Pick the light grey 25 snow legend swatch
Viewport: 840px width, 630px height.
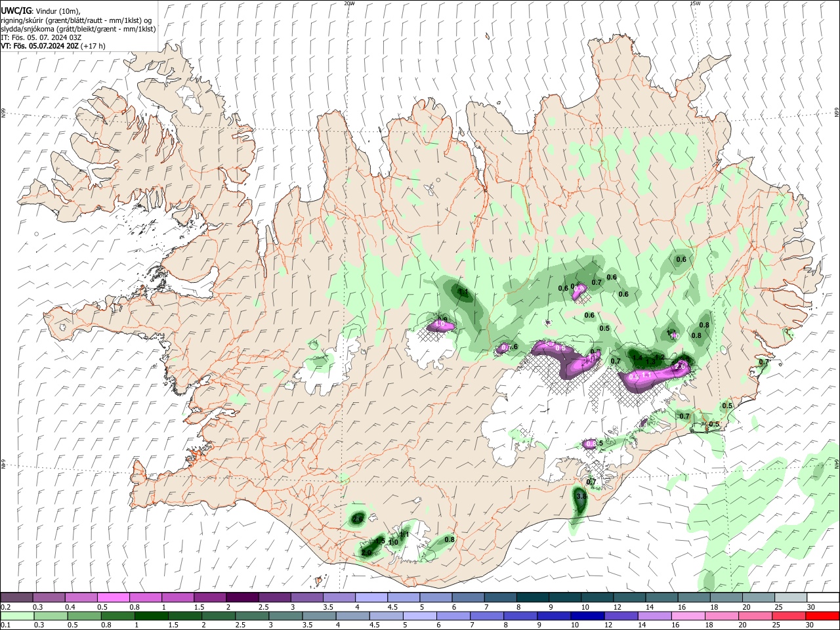(x=791, y=598)
